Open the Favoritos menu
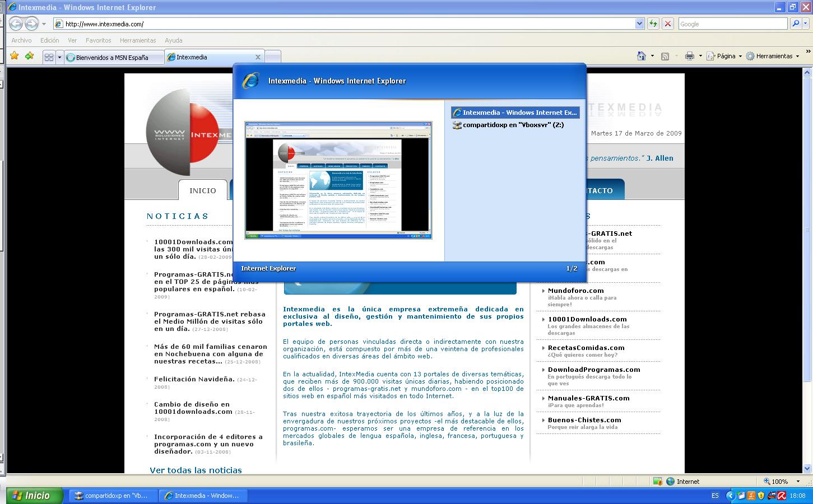This screenshot has height=504, width=813. 98,40
